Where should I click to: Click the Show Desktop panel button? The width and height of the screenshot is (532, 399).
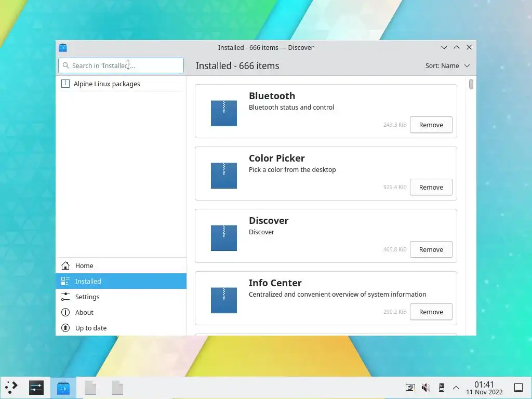[x=518, y=388]
